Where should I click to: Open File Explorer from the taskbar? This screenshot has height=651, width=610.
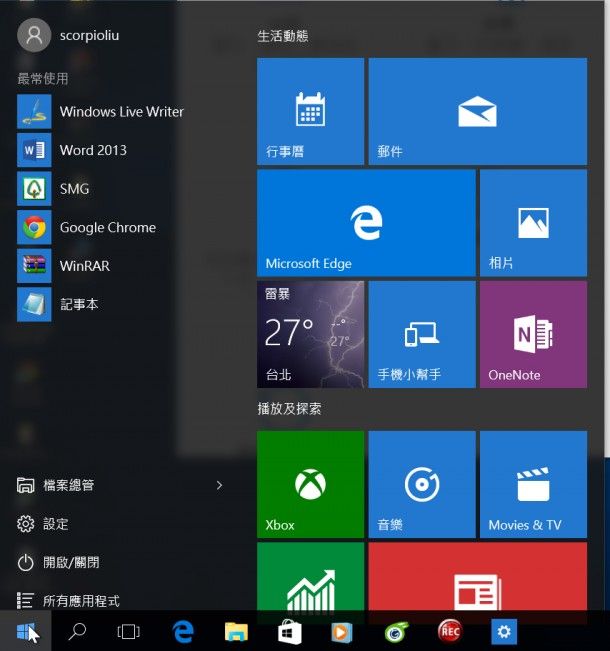click(236, 631)
